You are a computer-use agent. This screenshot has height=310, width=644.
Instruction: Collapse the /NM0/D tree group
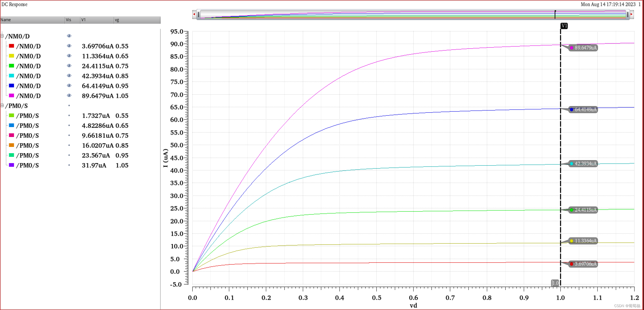click(x=2, y=36)
